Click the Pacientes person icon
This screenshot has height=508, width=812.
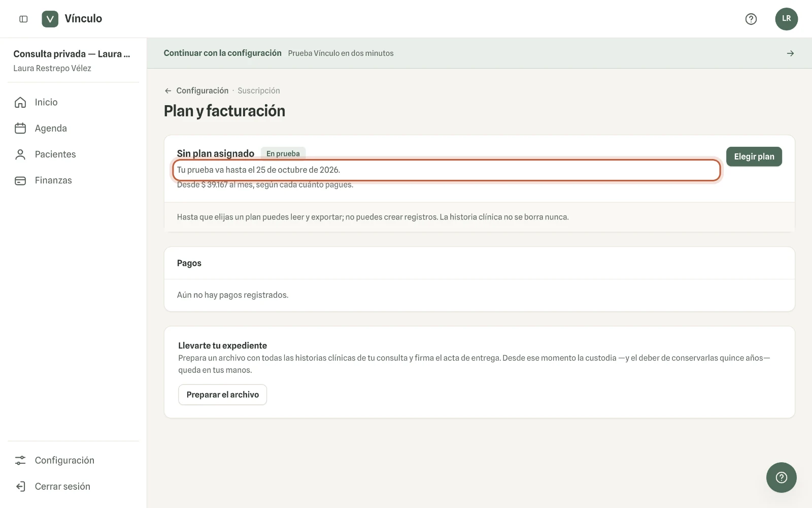pos(20,154)
